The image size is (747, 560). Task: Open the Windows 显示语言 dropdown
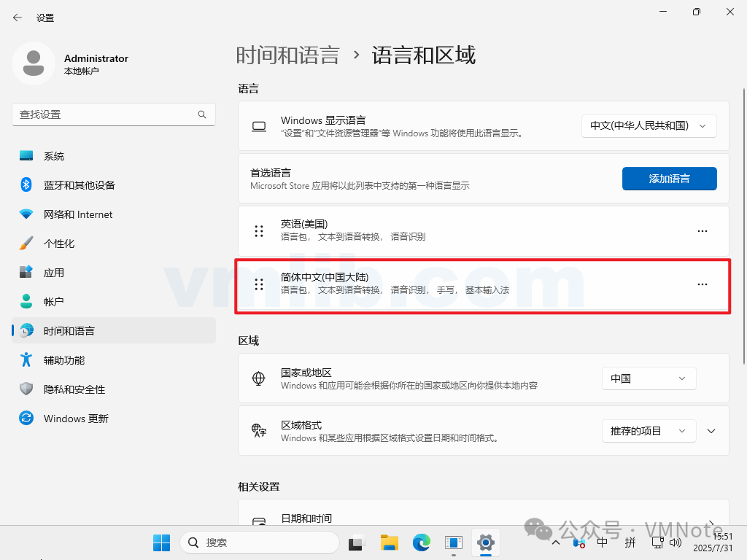pos(649,125)
